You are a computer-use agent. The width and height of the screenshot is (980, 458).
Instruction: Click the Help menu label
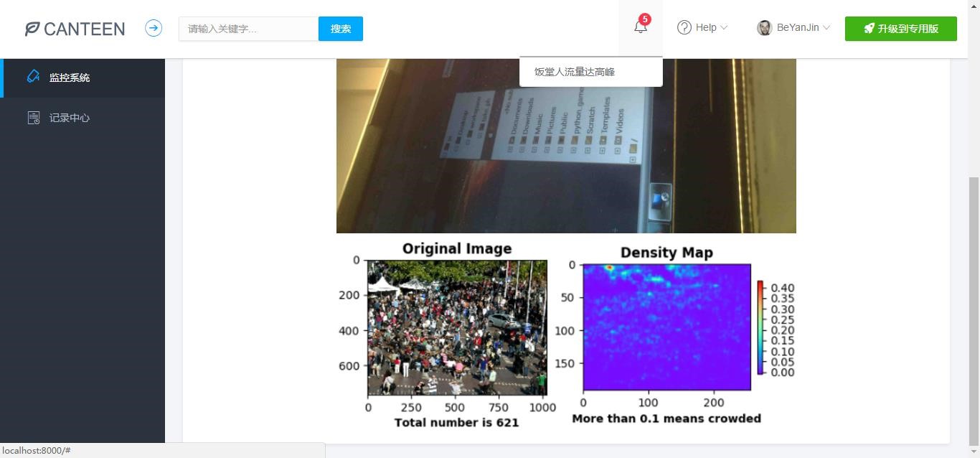pos(706,27)
